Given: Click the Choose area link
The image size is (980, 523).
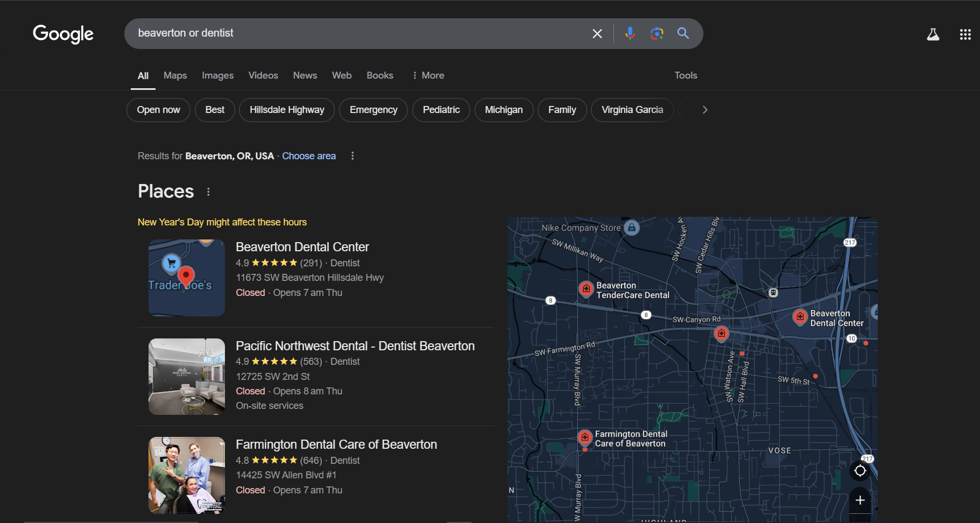Looking at the screenshot, I should pos(309,156).
